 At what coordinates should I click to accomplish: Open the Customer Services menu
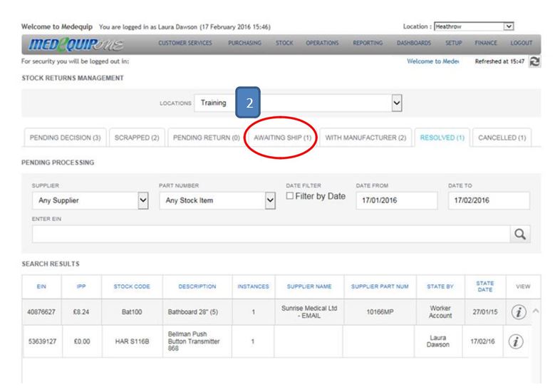(x=185, y=43)
